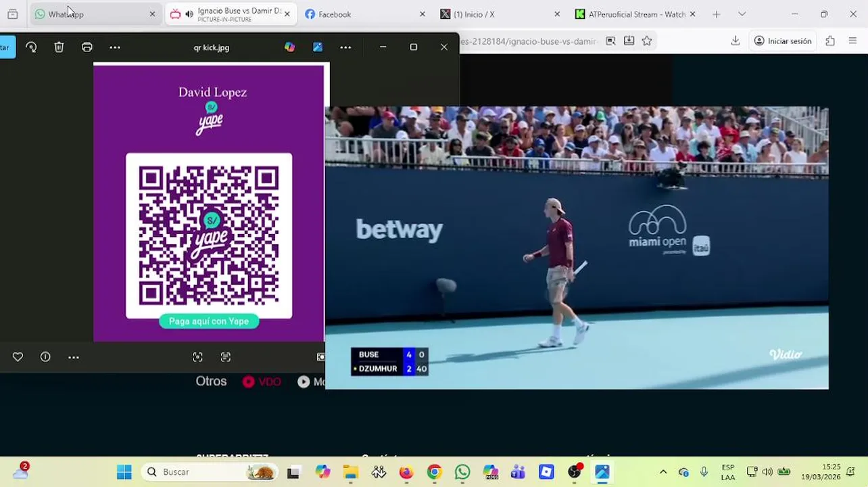Open the weather widget with badge 2
Screen dimensions: 868x487
pos(21,471)
